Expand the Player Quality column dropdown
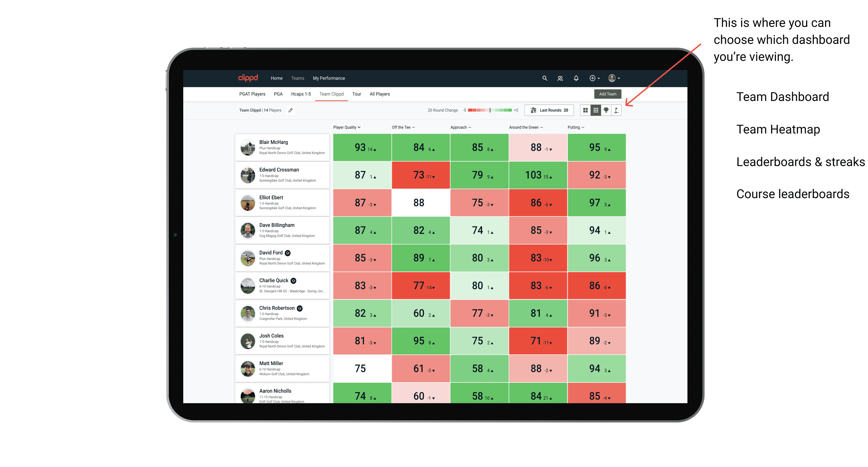This screenshot has width=868, height=467. pos(360,128)
